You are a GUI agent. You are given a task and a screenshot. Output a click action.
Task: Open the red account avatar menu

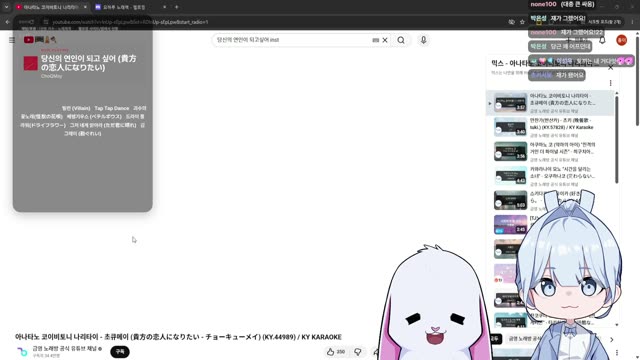click(x=621, y=40)
